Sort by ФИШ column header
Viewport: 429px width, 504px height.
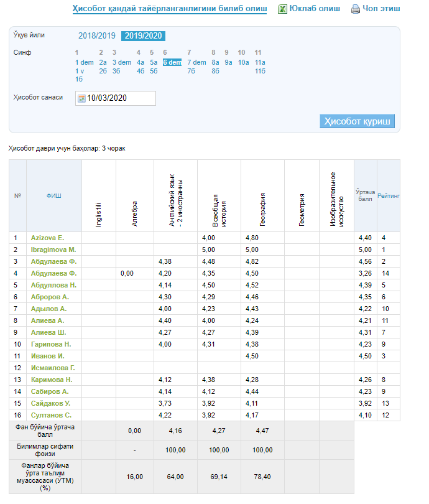(53, 195)
